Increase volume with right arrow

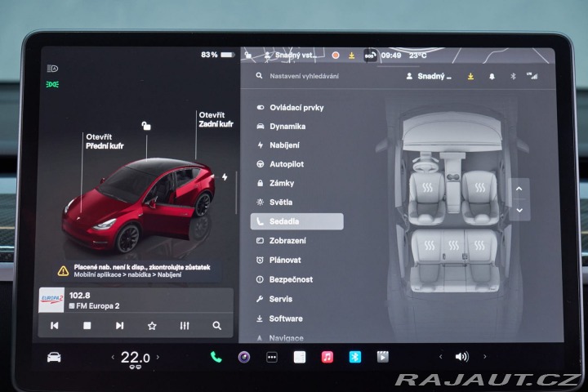point(485,357)
